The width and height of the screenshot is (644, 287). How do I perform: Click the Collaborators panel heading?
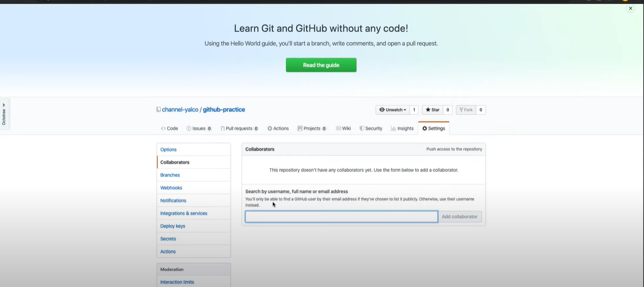tap(260, 149)
